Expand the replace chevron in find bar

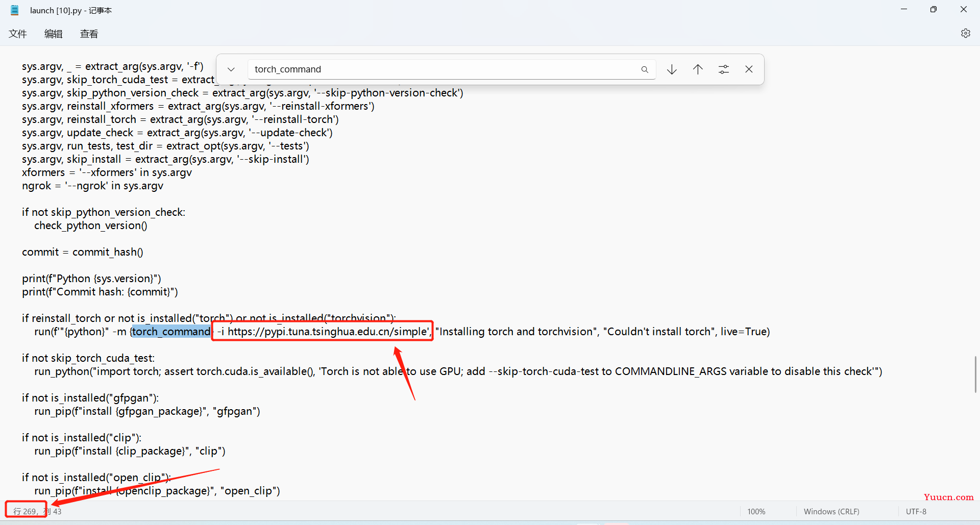231,69
